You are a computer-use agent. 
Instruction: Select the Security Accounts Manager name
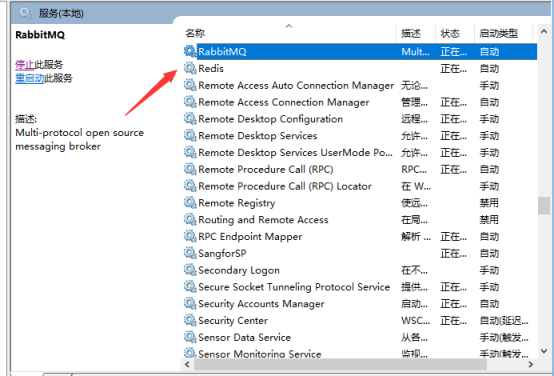click(x=261, y=304)
